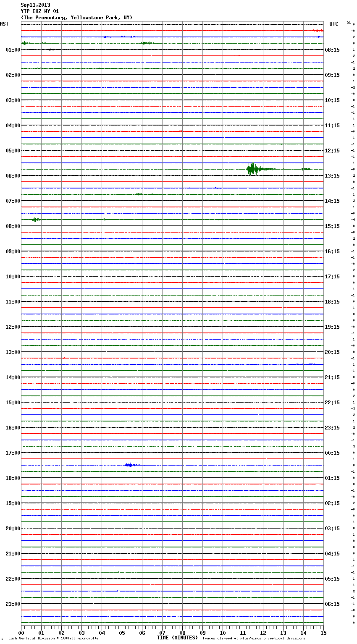This screenshot has width=357, height=644.
Task: Select the 06:00 MST time label
Action: coord(13,176)
